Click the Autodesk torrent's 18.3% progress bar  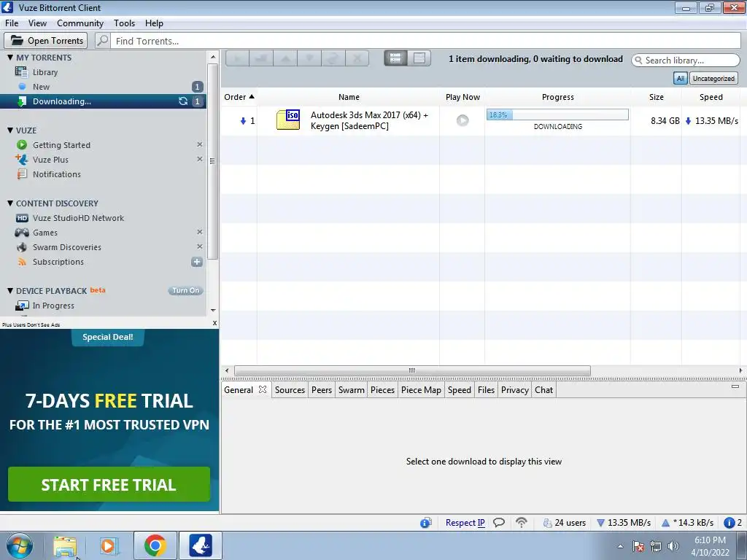click(557, 114)
